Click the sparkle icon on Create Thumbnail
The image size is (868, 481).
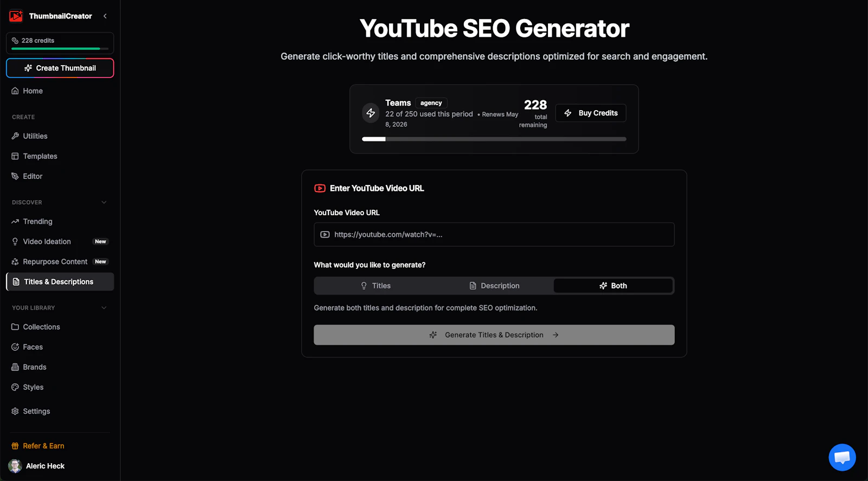(28, 68)
